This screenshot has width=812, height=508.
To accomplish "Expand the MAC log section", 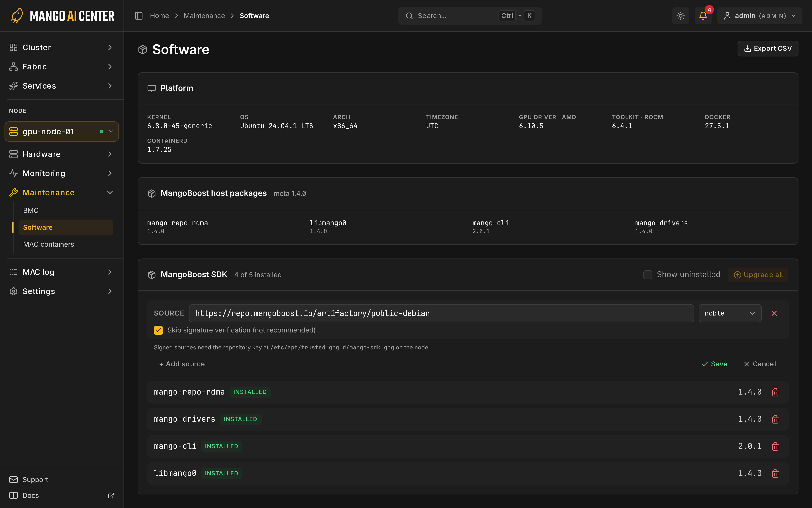I will point(62,272).
